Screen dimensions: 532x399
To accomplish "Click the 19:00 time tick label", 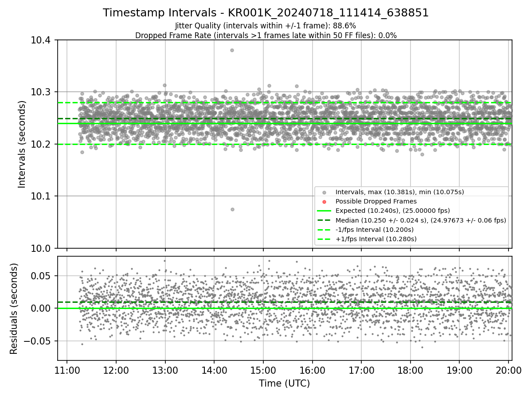I will point(459,370).
